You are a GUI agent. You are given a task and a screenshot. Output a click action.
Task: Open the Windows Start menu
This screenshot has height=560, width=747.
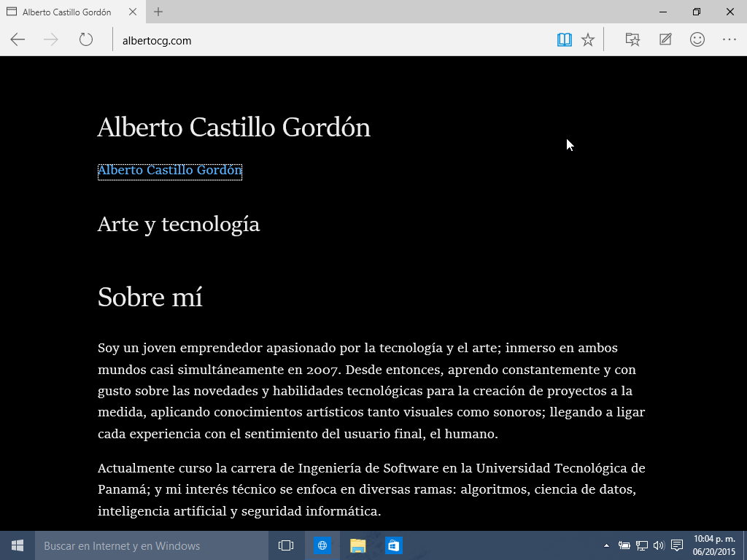click(18, 545)
